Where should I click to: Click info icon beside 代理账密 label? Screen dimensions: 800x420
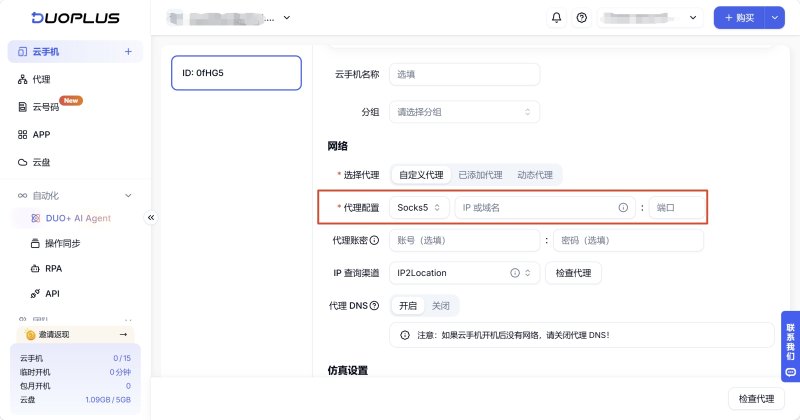(374, 240)
